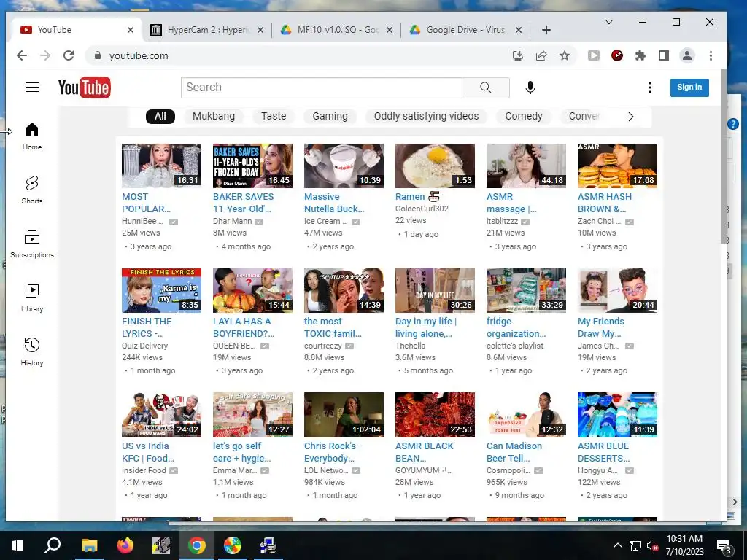Select the Taste category chip
747x560 pixels.
click(274, 116)
